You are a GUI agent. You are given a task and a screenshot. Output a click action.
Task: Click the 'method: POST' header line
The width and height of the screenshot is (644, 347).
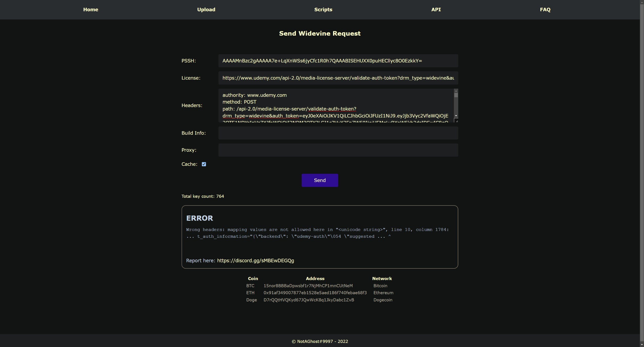click(239, 102)
